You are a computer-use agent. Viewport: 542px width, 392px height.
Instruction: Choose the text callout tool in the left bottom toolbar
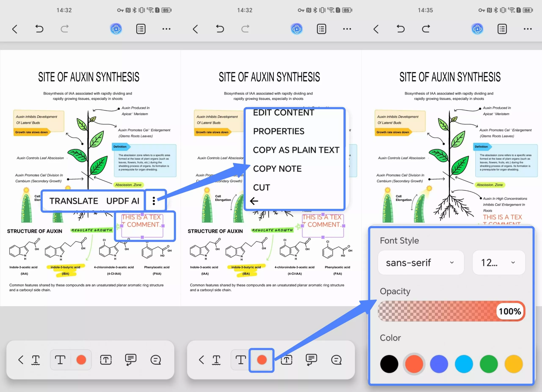(131, 360)
